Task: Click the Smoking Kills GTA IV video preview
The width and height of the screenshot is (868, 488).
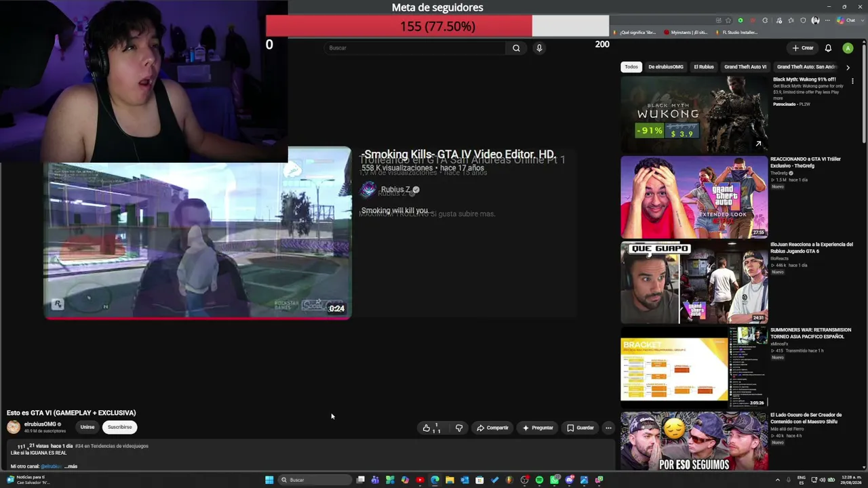Action: pos(197,232)
